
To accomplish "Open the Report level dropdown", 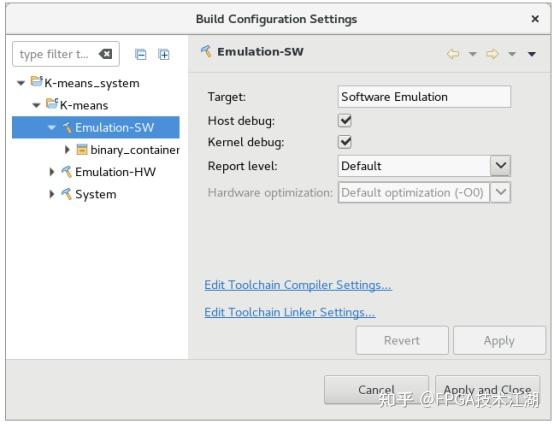I will pos(501,166).
